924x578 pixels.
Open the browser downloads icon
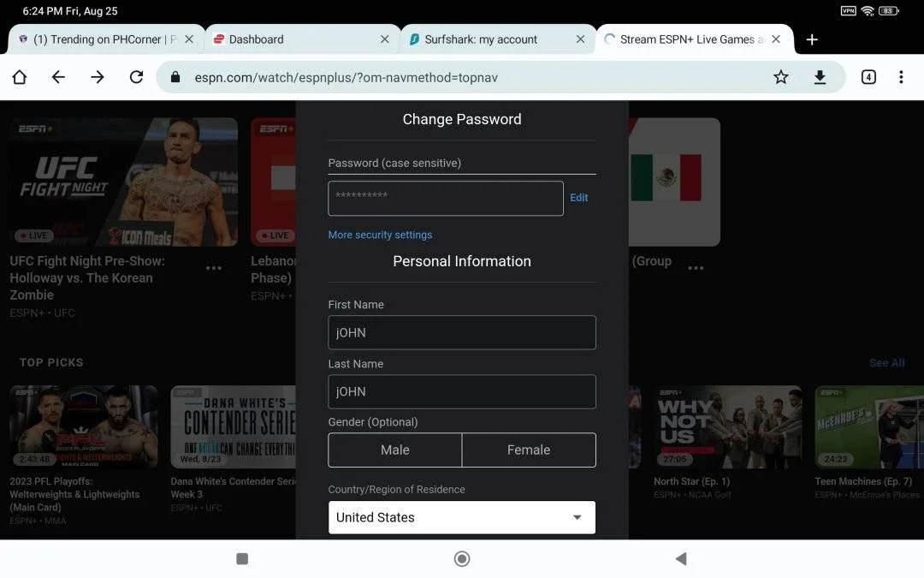[820, 77]
